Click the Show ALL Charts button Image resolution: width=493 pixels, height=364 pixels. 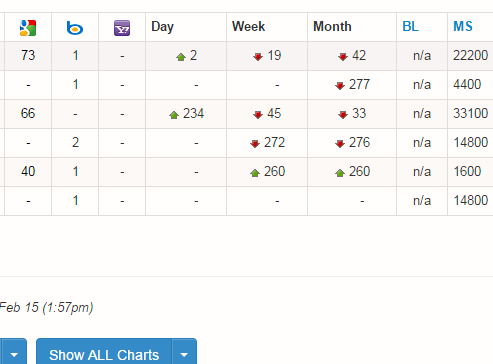click(x=104, y=354)
